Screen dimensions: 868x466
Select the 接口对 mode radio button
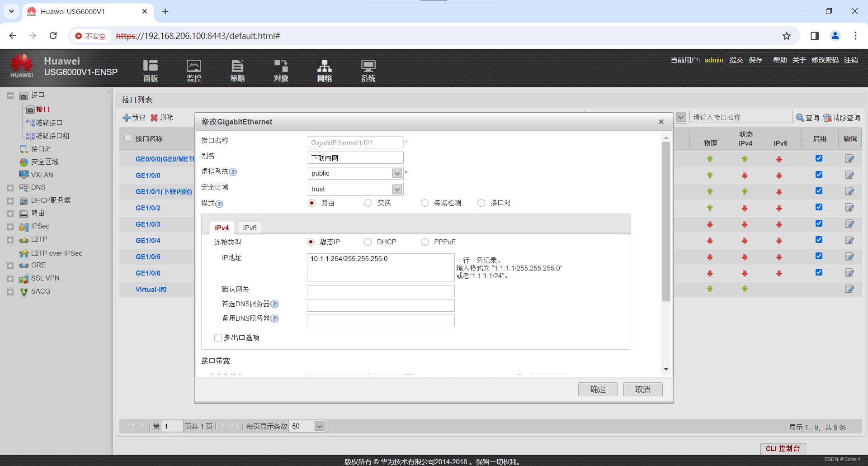[x=481, y=203]
